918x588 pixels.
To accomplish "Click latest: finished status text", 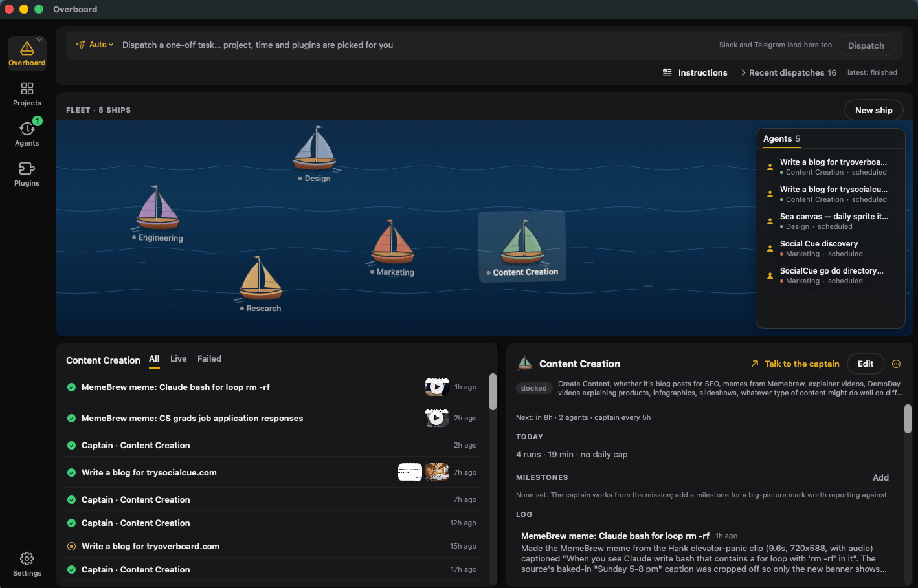I will [872, 72].
